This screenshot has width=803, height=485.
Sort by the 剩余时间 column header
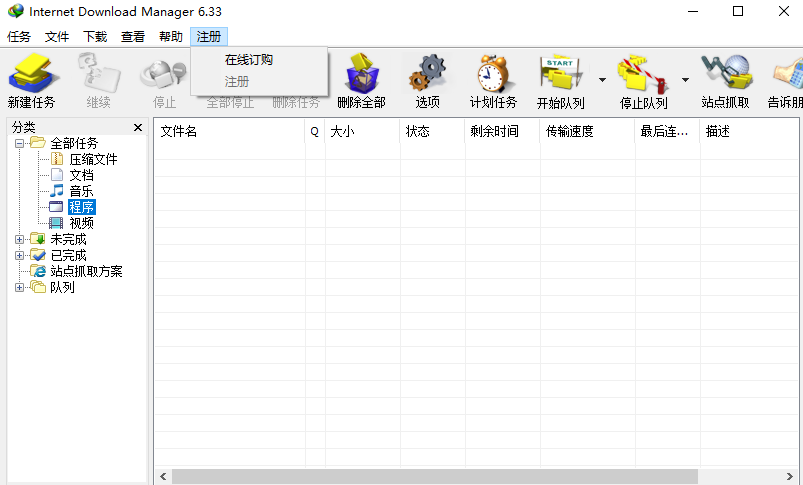(502, 132)
